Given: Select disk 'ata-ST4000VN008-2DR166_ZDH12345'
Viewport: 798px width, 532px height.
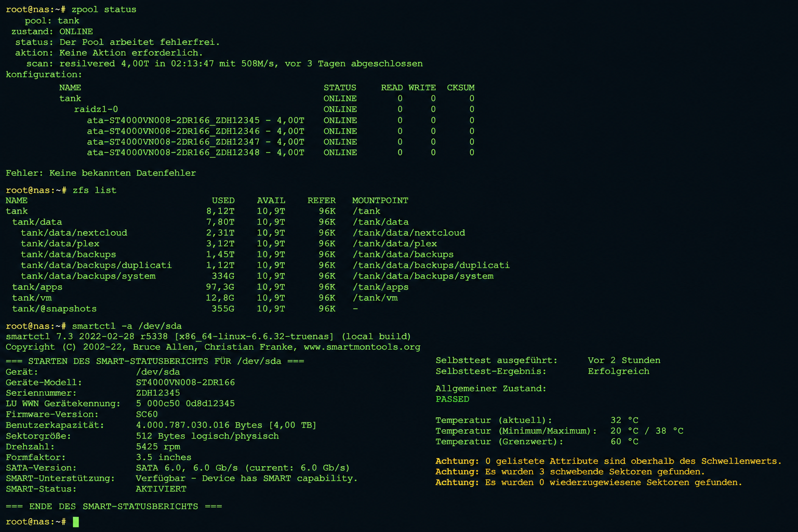Looking at the screenshot, I should click(x=173, y=121).
